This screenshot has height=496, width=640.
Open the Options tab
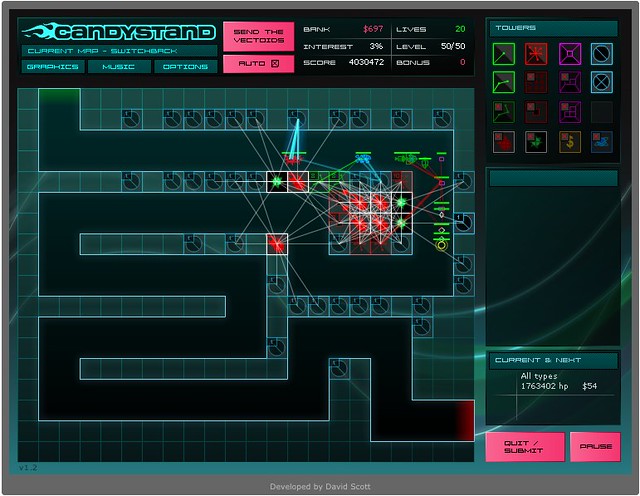[x=185, y=67]
